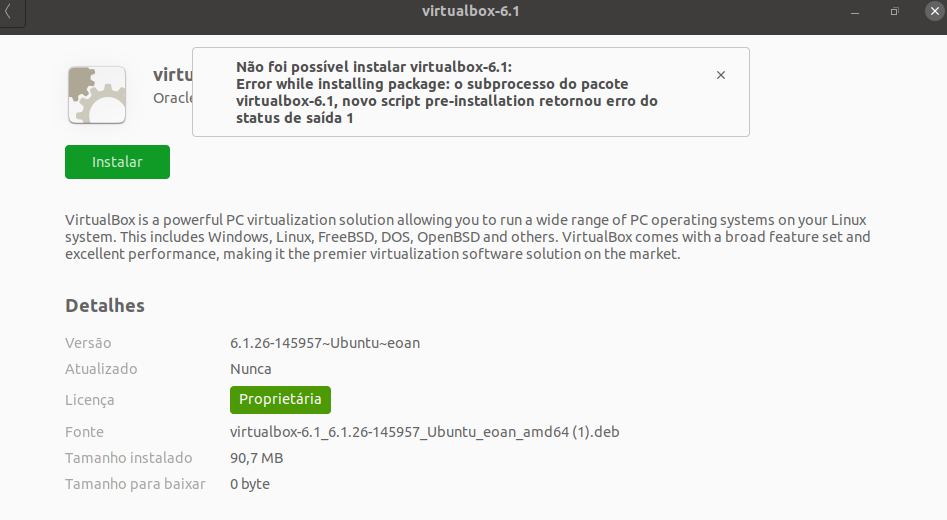Viewport: 947px width, 520px height.
Task: Click the VirtualBox gear application icon
Action: [x=97, y=95]
